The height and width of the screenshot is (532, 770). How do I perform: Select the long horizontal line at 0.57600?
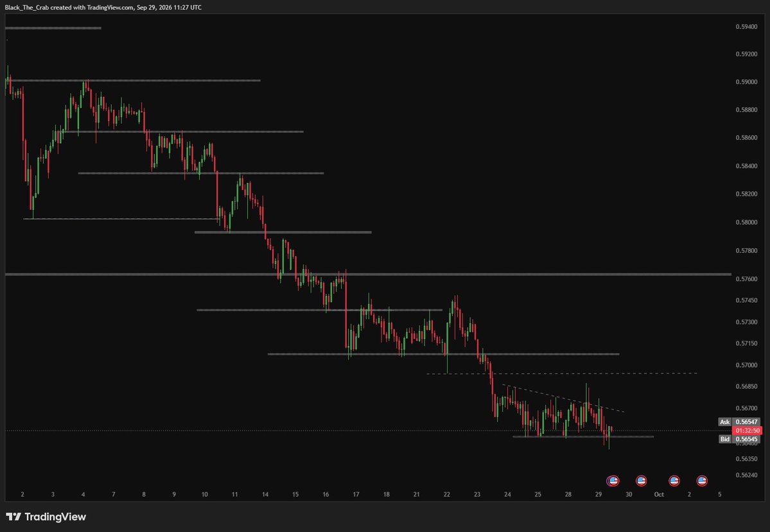(x=369, y=275)
